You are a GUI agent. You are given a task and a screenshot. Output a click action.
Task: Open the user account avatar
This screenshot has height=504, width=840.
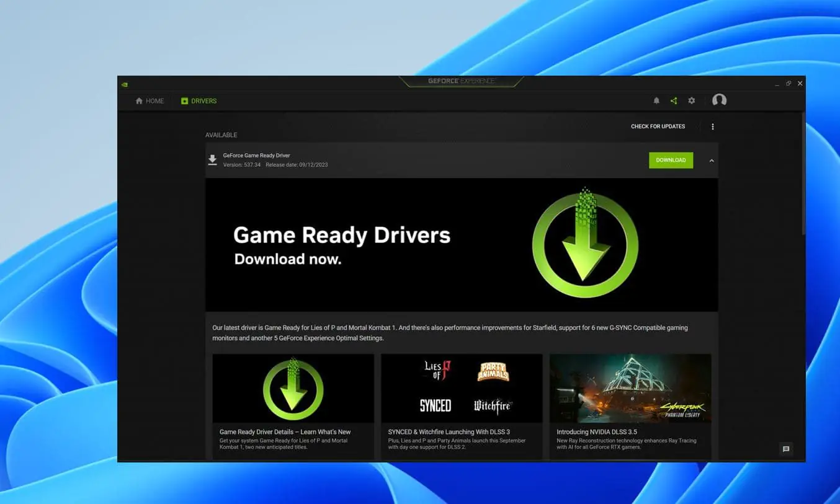719,100
